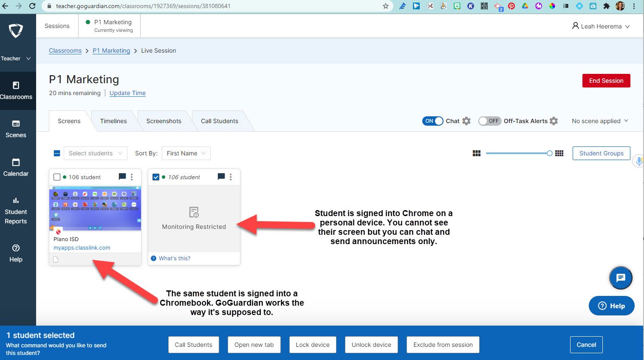
Task: Open Leah Heerema account menu
Action: [601, 26]
